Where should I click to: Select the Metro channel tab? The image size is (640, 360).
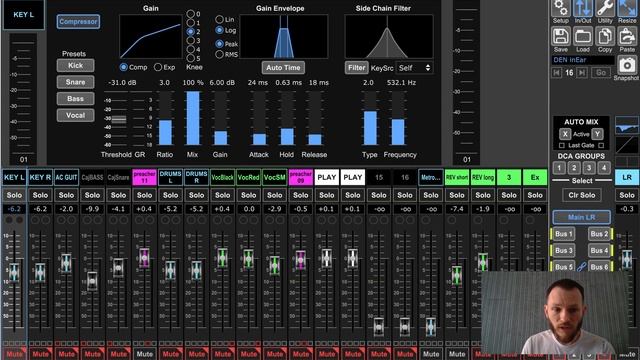(431, 178)
